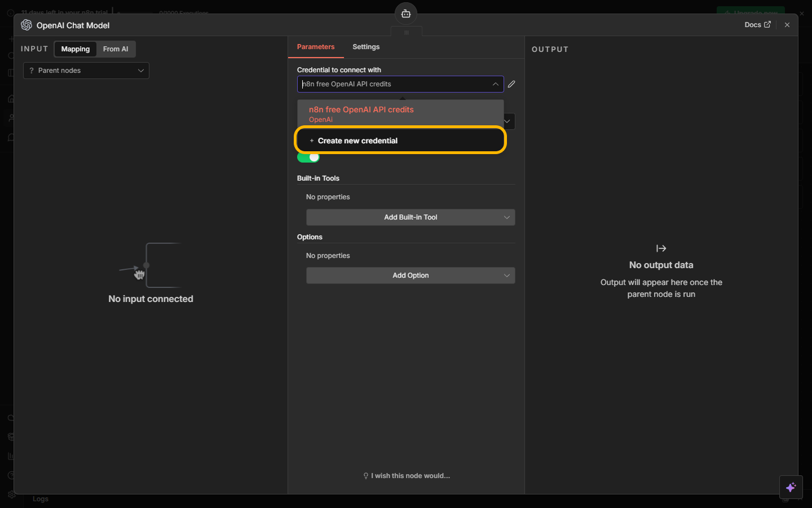Image resolution: width=812 pixels, height=508 pixels.
Task: Click the I wish this node would link
Action: click(410, 476)
